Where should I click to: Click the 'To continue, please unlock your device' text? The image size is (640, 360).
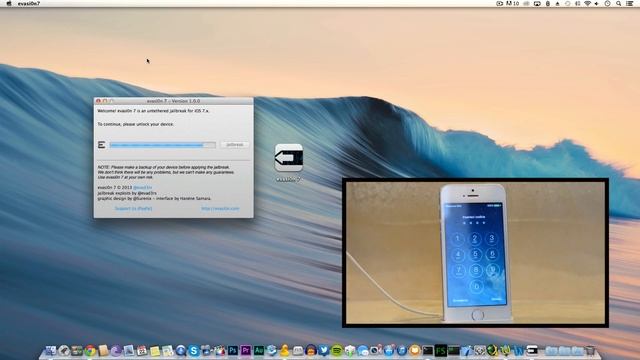pos(136,124)
